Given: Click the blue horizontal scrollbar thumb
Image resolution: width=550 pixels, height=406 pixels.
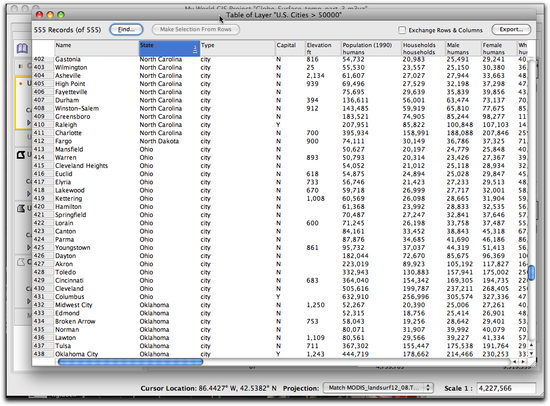Looking at the screenshot, I should [x=130, y=362].
